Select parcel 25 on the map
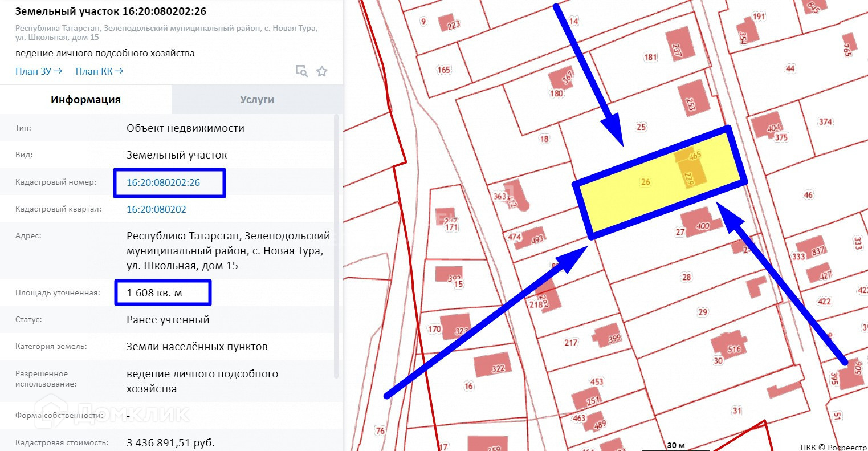 (641, 127)
